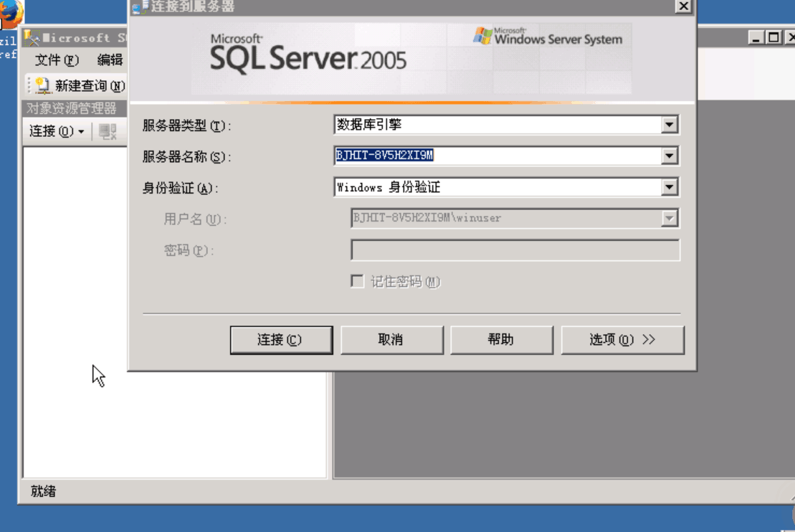Maximize the Management Studio window

pyautogui.click(x=773, y=37)
